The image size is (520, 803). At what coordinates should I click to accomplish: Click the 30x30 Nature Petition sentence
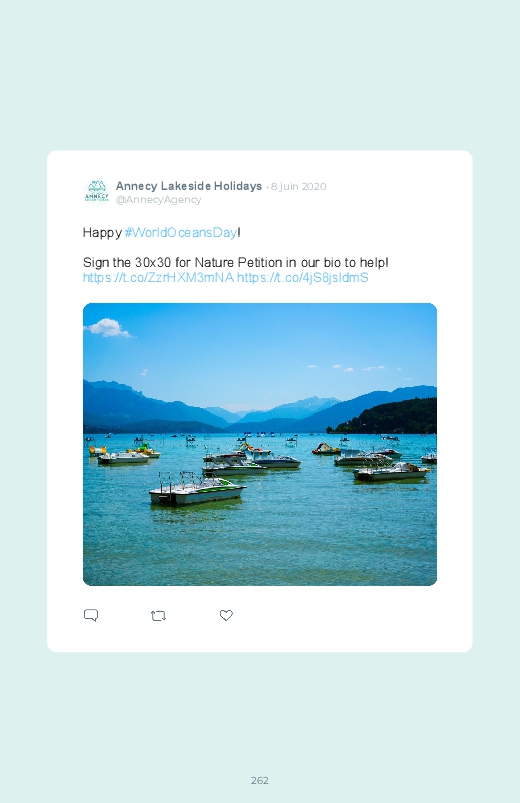point(236,263)
